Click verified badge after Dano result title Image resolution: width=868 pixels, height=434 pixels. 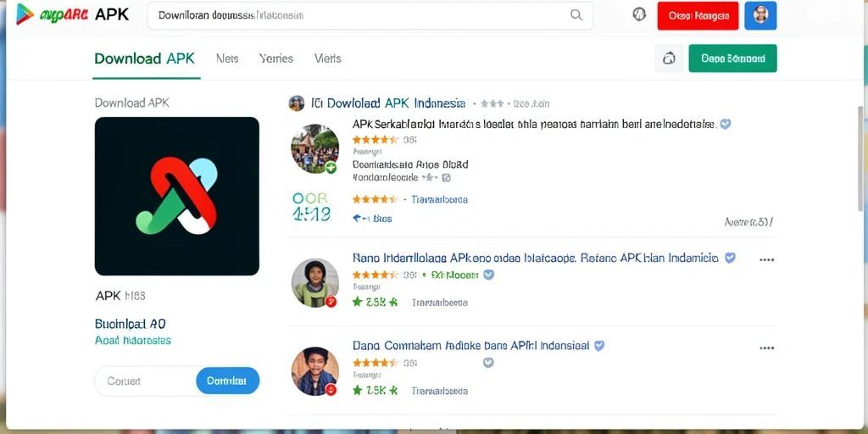(x=599, y=346)
